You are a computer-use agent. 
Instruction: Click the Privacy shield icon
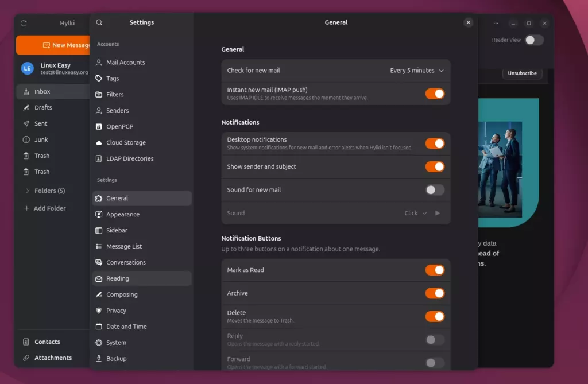coord(99,311)
